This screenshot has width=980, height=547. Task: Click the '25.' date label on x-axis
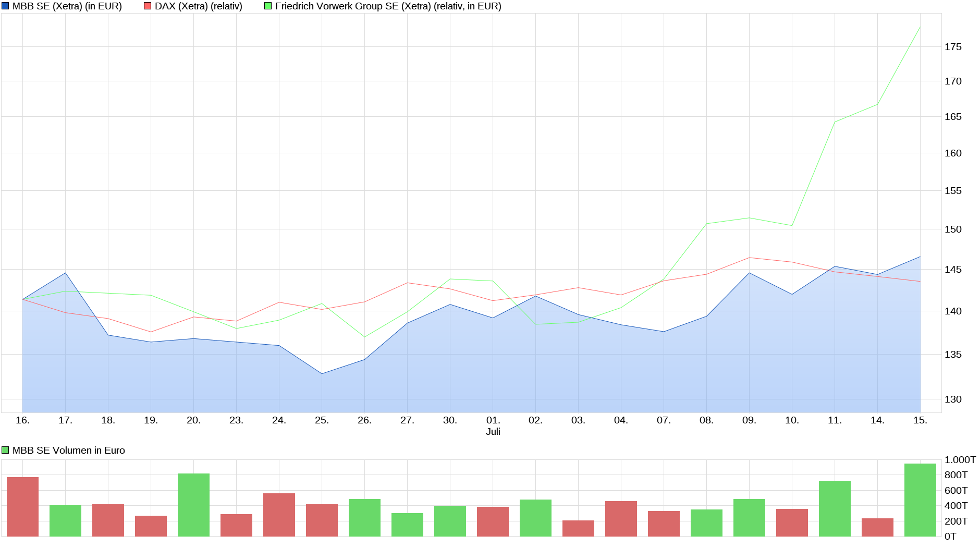click(x=322, y=420)
